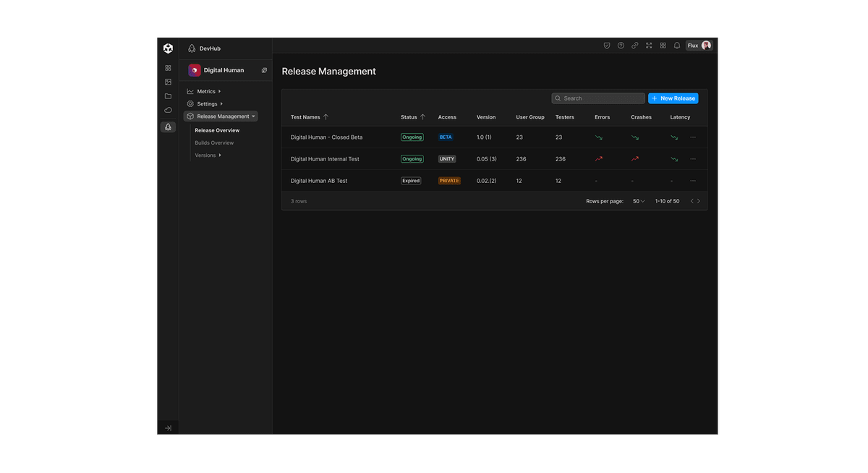Open the rows per page dropdown

point(639,201)
